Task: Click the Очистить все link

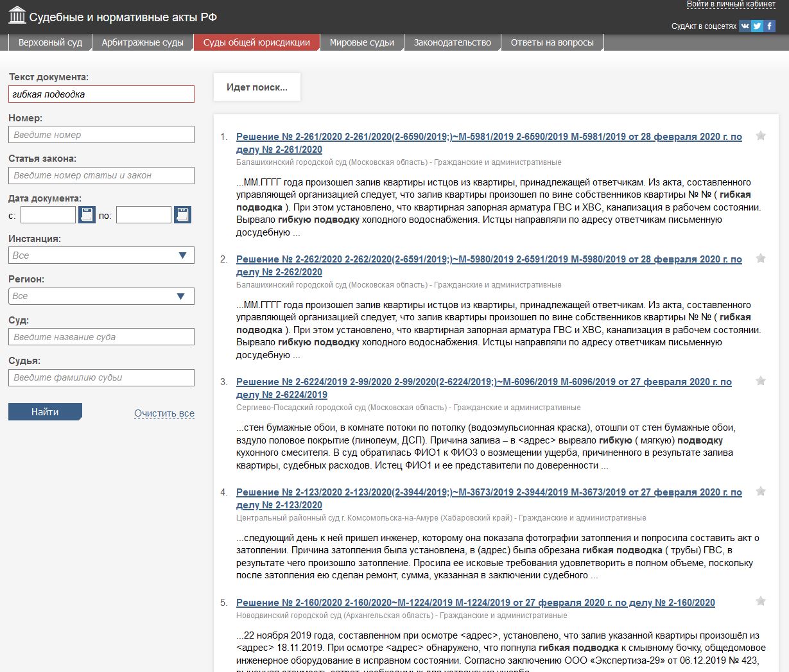Action: click(x=164, y=413)
